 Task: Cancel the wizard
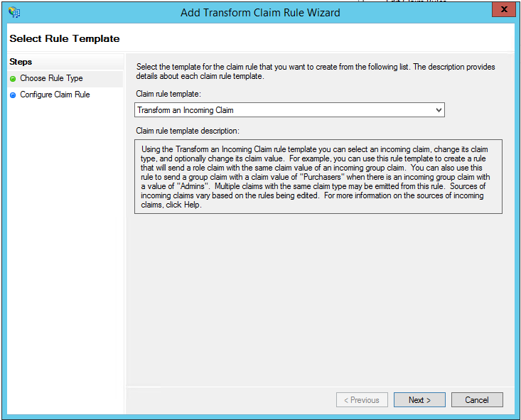[477, 400]
